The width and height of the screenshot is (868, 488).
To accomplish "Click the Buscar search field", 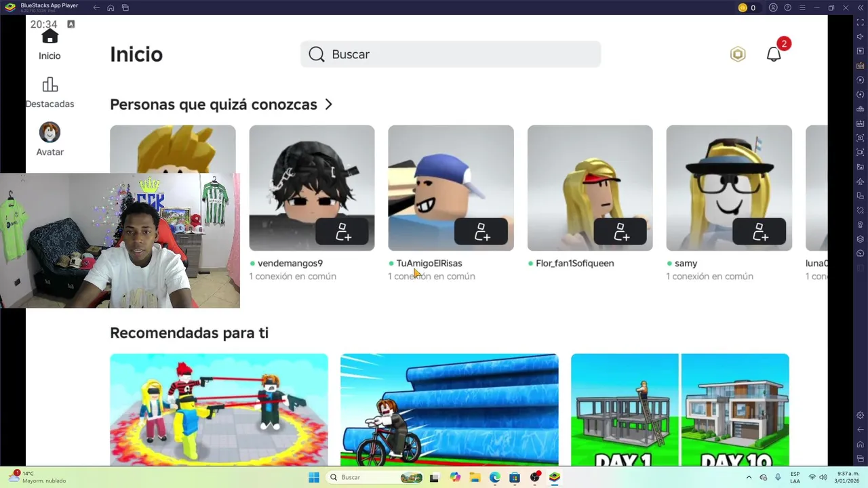I will point(450,54).
